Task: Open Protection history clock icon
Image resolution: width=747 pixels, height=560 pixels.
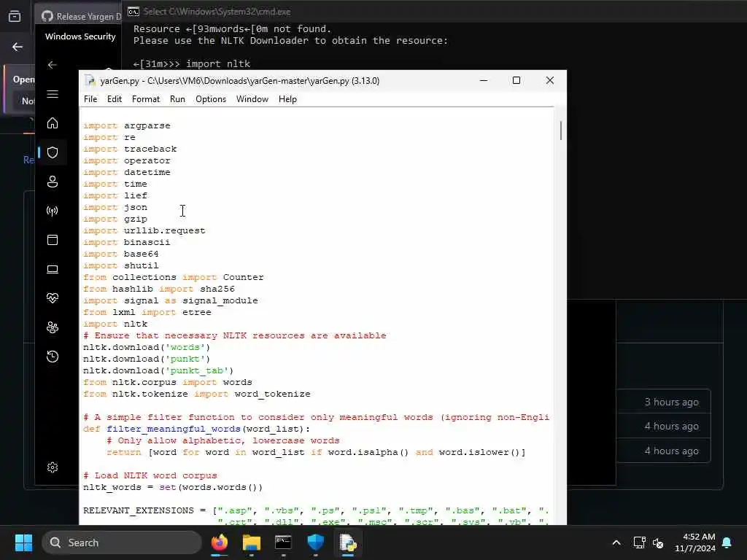Action: (x=53, y=356)
